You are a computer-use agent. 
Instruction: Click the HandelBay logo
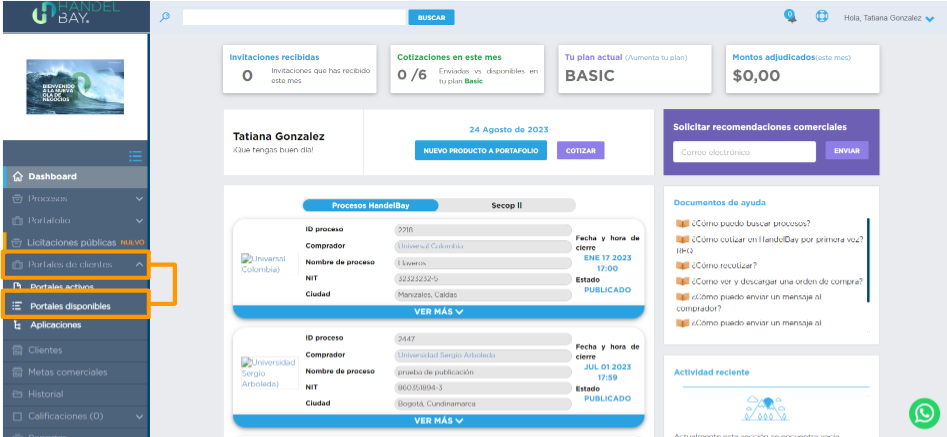point(75,13)
